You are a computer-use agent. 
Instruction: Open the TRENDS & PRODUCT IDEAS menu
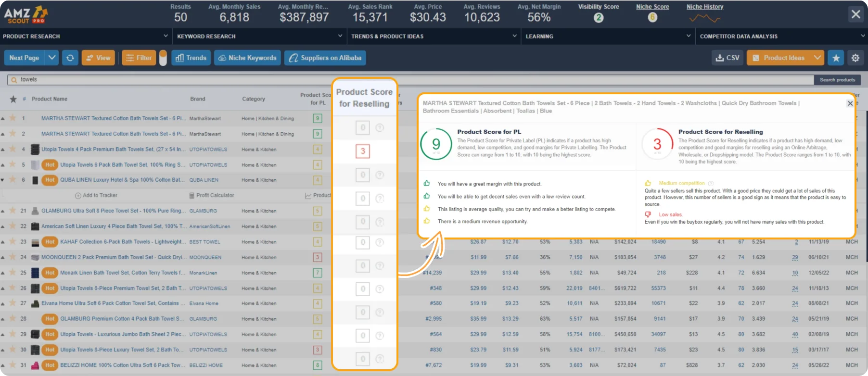434,36
